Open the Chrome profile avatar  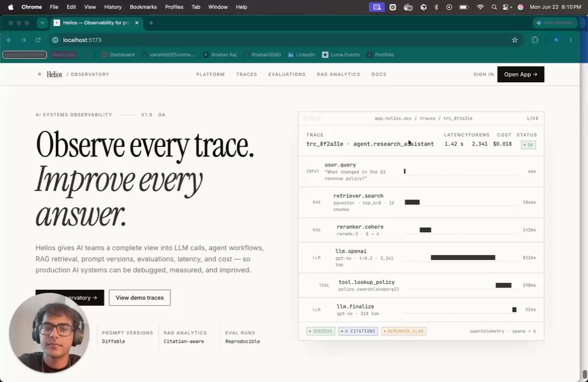(556, 40)
